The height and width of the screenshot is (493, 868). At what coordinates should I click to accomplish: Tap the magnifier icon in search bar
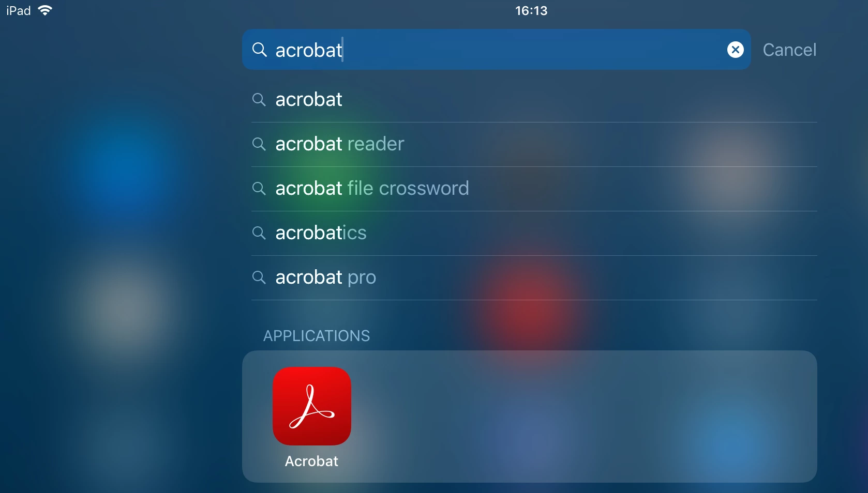tap(259, 50)
